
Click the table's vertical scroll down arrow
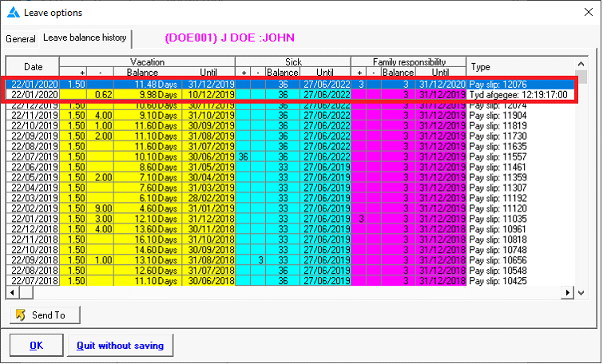click(581, 293)
